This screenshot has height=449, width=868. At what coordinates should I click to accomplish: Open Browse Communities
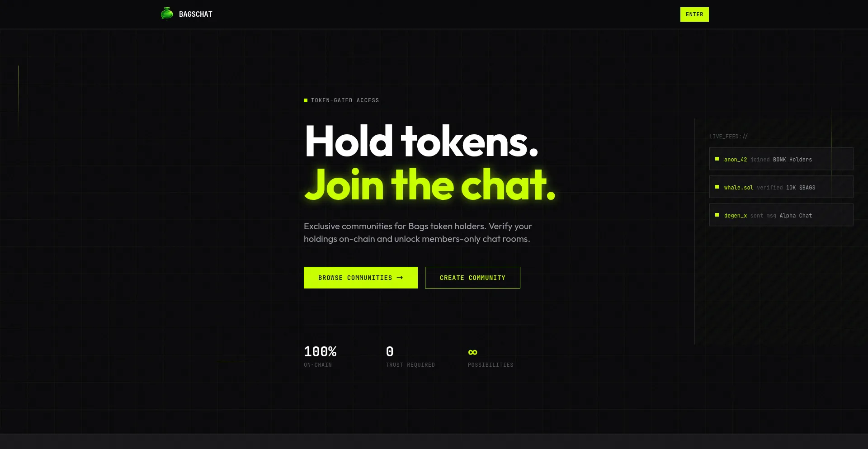tap(361, 278)
